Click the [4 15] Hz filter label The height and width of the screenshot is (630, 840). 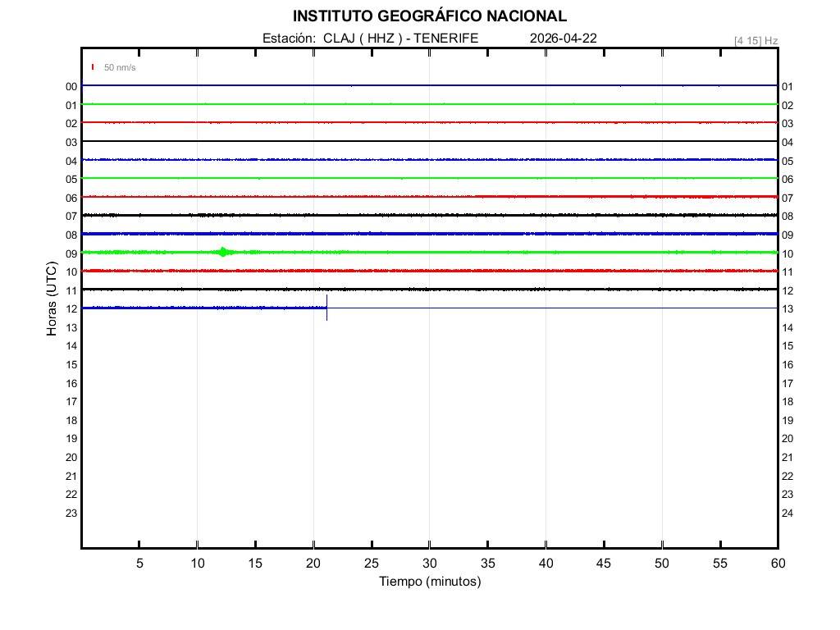[756, 40]
